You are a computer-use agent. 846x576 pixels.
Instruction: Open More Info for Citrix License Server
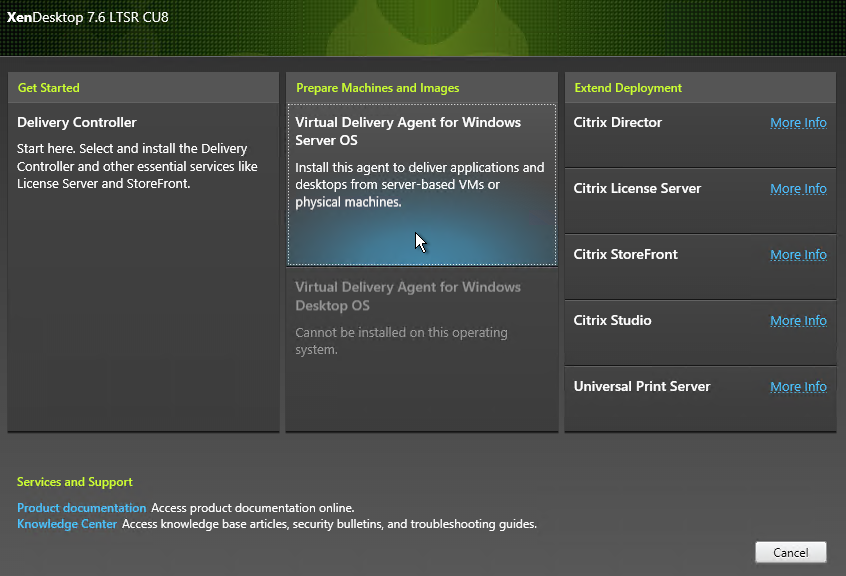tap(798, 189)
